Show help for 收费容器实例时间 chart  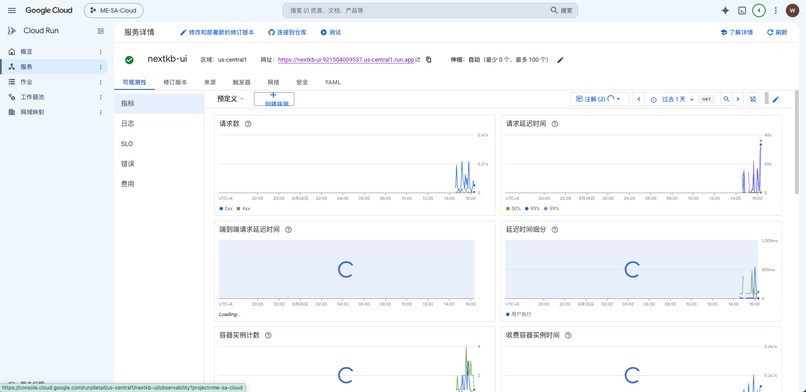(568, 335)
